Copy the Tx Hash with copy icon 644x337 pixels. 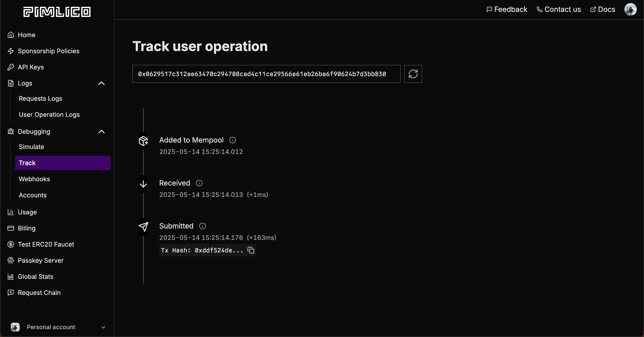tap(251, 250)
